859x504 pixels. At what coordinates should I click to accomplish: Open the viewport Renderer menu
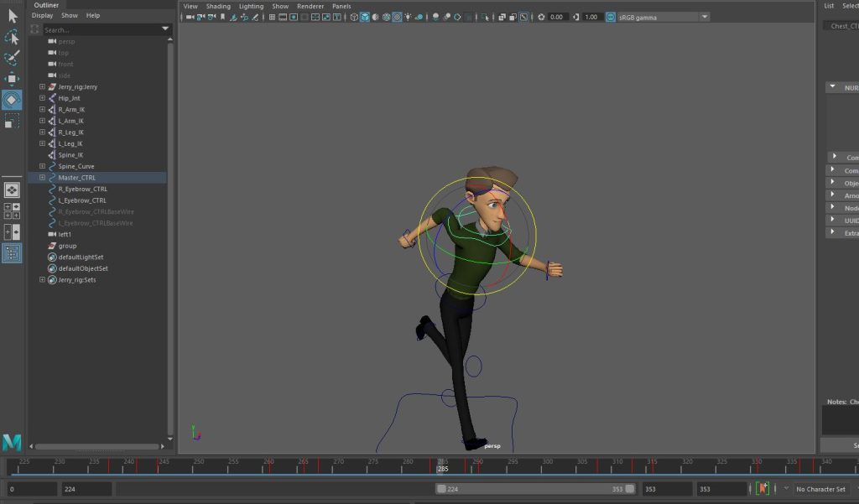310,6
